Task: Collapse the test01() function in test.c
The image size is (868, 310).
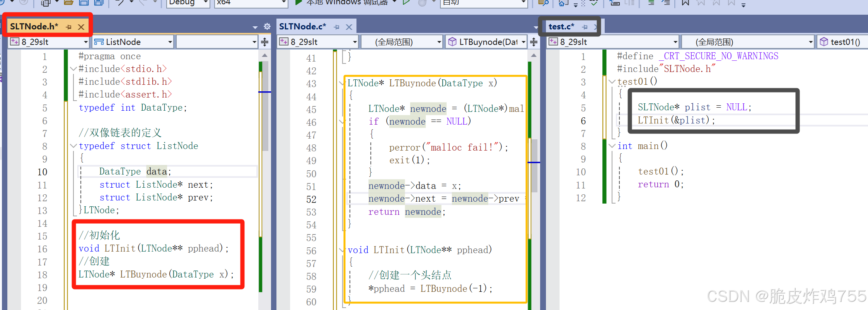Action: click(x=612, y=82)
